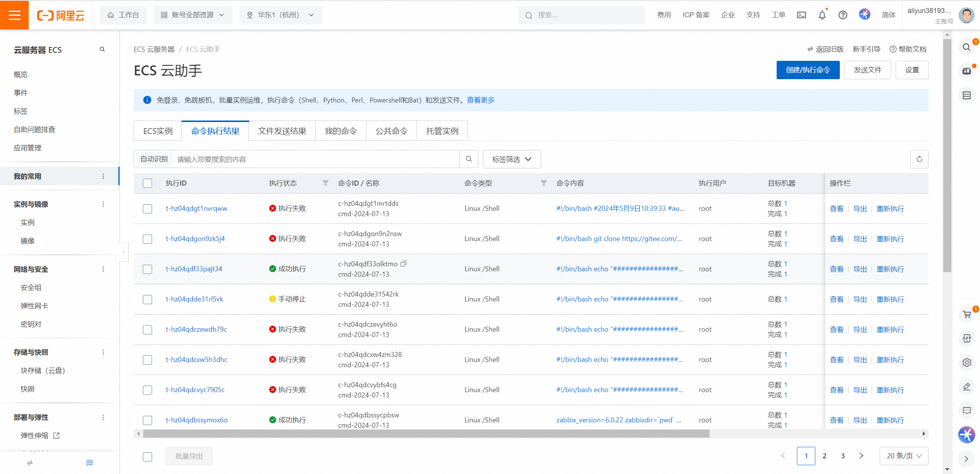Open the orange hamburger main menu

pos(14,15)
